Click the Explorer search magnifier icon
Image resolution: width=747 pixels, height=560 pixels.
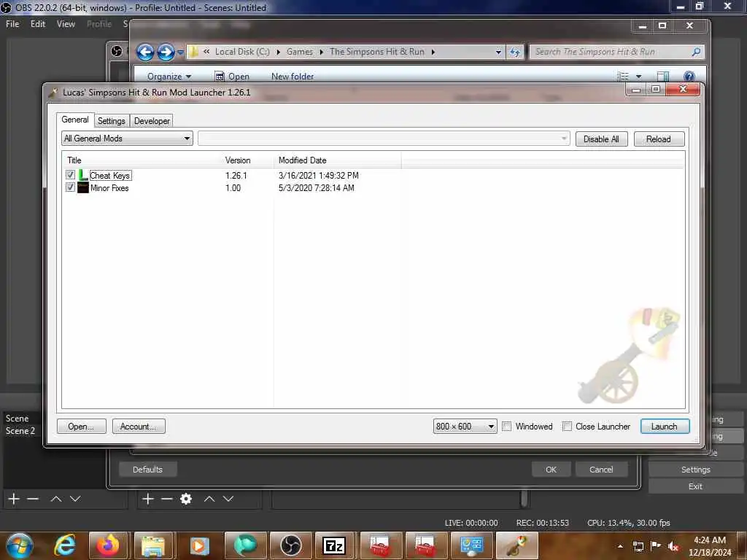696,52
